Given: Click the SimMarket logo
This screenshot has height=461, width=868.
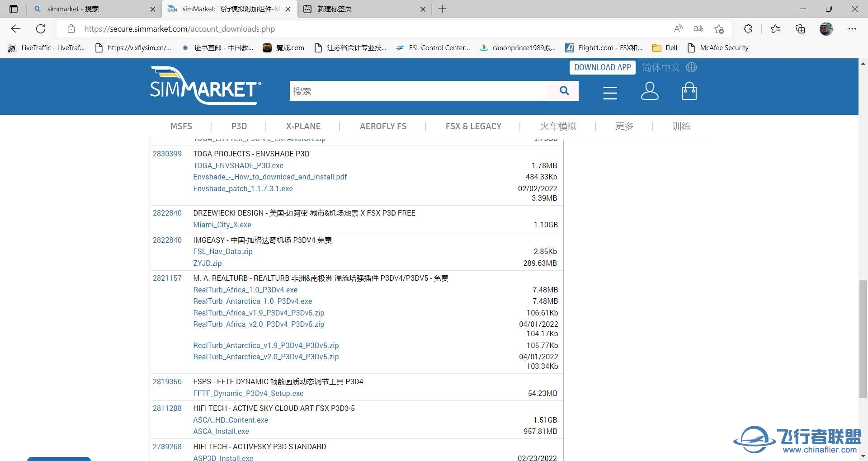Looking at the screenshot, I should pos(206,85).
